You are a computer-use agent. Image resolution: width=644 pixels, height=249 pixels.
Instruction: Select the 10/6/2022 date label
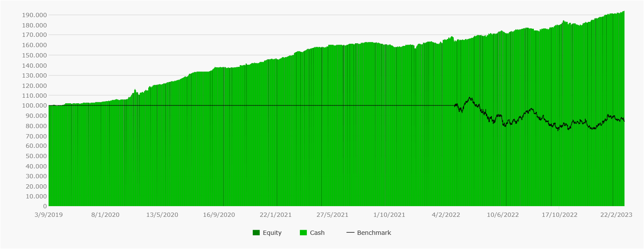pos(503,215)
